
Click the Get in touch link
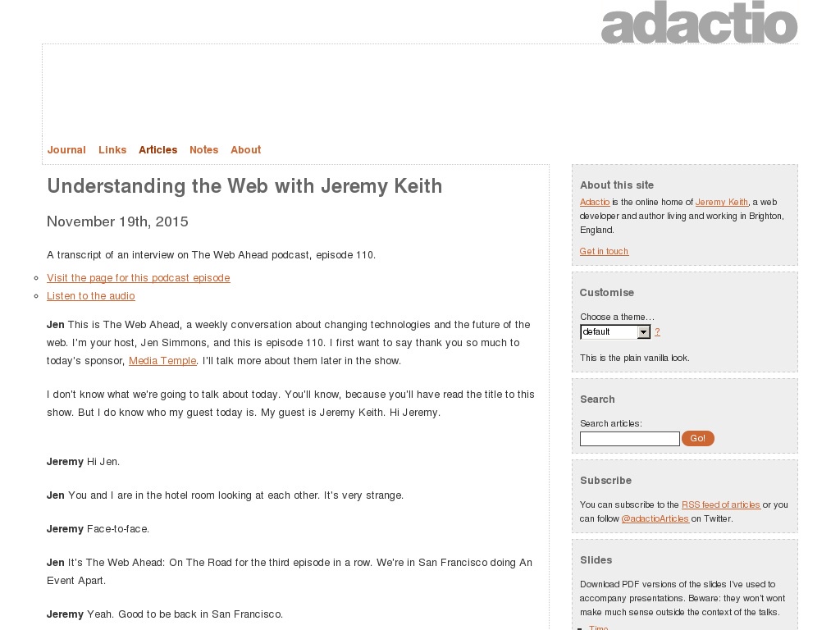click(x=604, y=251)
